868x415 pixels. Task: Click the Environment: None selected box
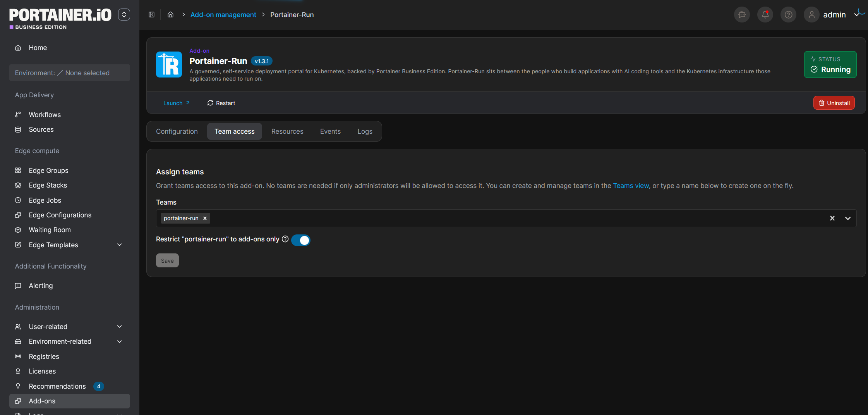point(70,73)
